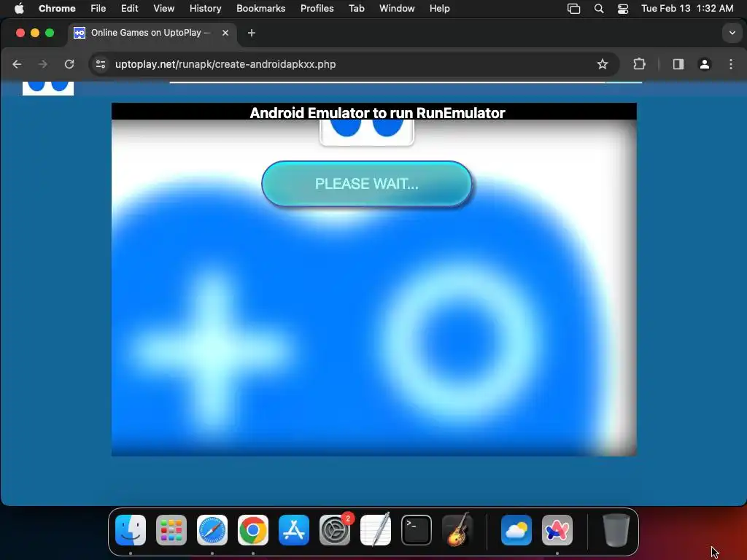The height and width of the screenshot is (560, 747).
Task: Open the Edit menu
Action: tap(129, 9)
